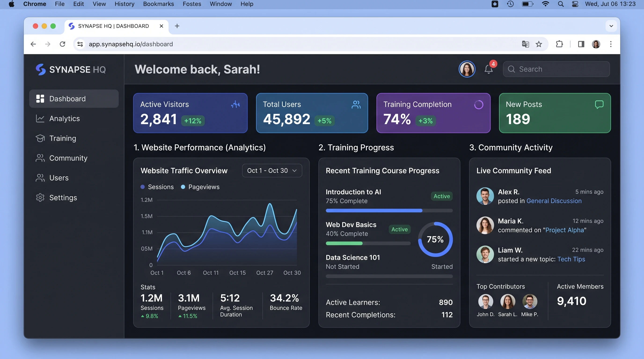Click Alex R.'s avatar in community feed
The width and height of the screenshot is (644, 359).
[x=485, y=196]
